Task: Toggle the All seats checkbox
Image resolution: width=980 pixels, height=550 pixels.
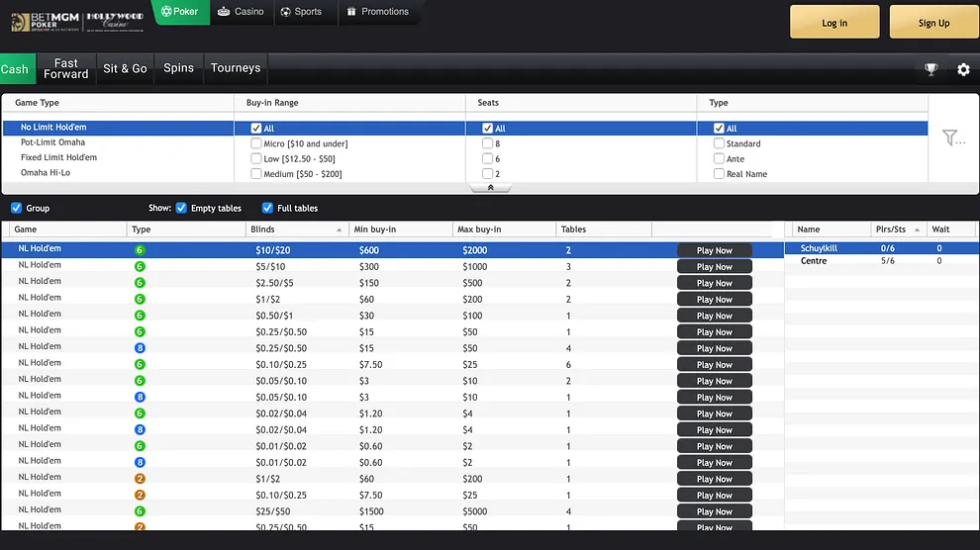Action: pos(487,128)
